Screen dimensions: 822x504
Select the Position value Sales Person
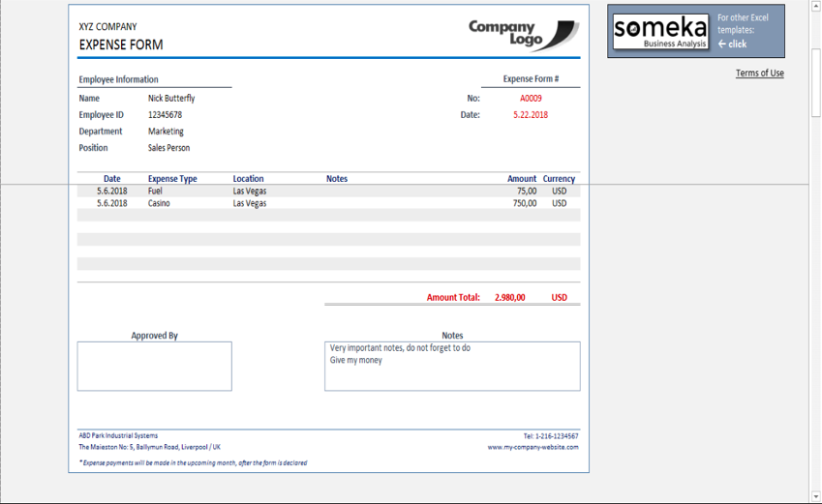click(x=168, y=148)
